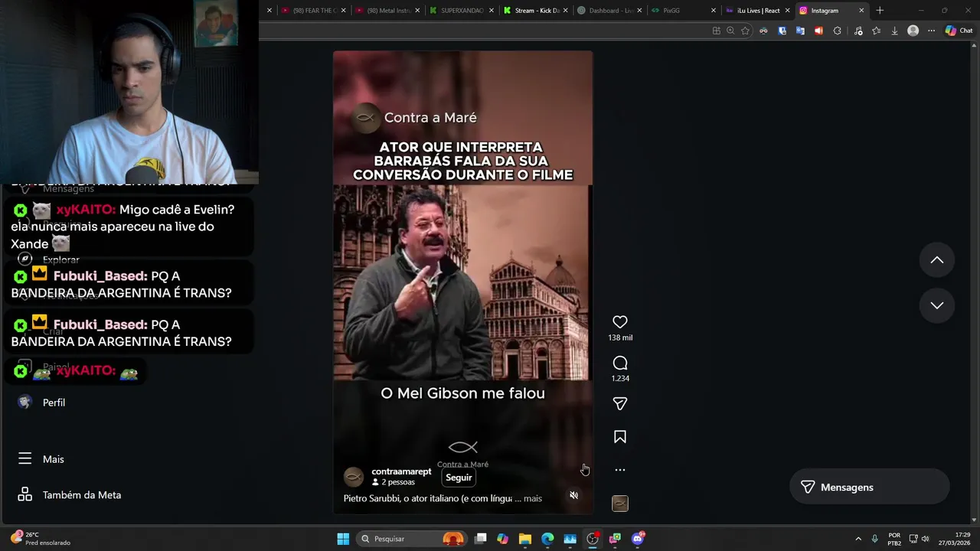Screen dimensions: 980x551
Task: Click the profile picture next to Perfil
Action: click(25, 403)
